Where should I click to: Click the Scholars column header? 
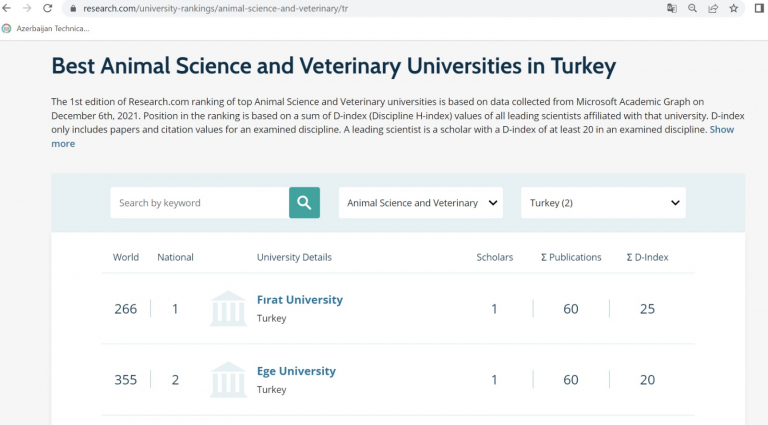tap(495, 257)
